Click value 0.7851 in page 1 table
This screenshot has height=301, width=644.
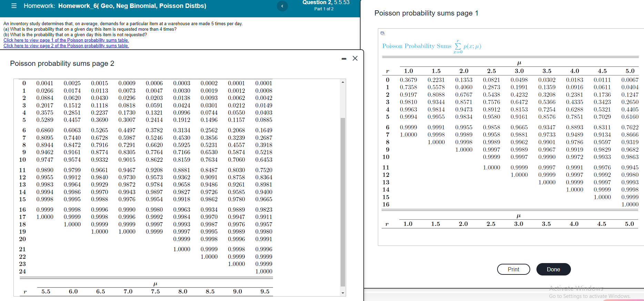[x=575, y=117]
